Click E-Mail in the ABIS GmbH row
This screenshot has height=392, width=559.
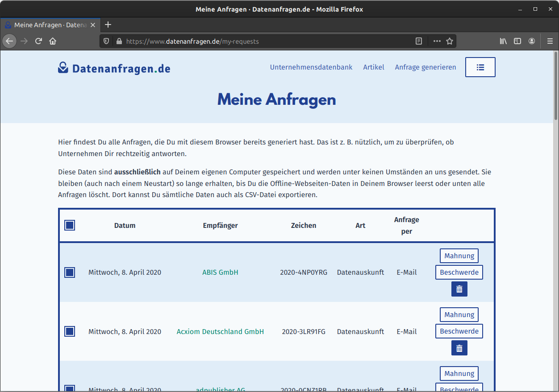pyautogui.click(x=407, y=272)
